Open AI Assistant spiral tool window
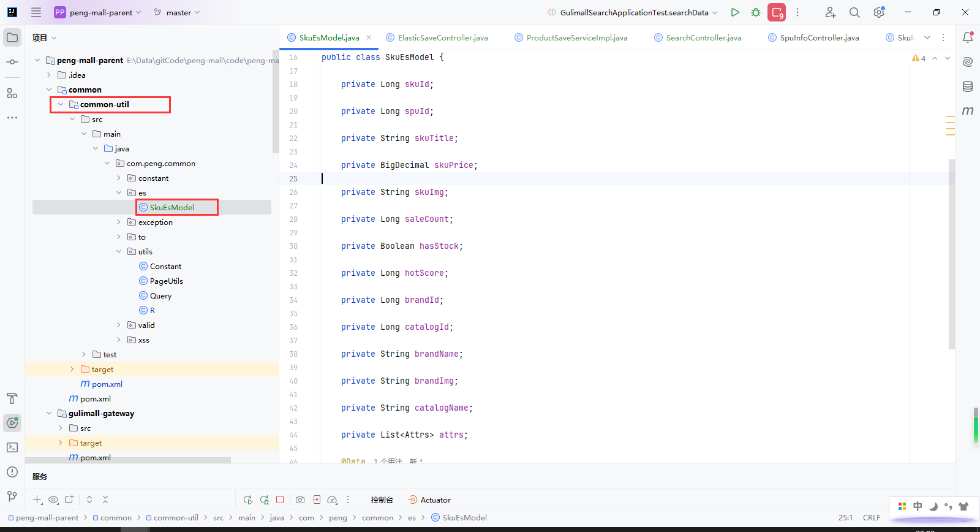This screenshot has width=980, height=532. coord(968,62)
